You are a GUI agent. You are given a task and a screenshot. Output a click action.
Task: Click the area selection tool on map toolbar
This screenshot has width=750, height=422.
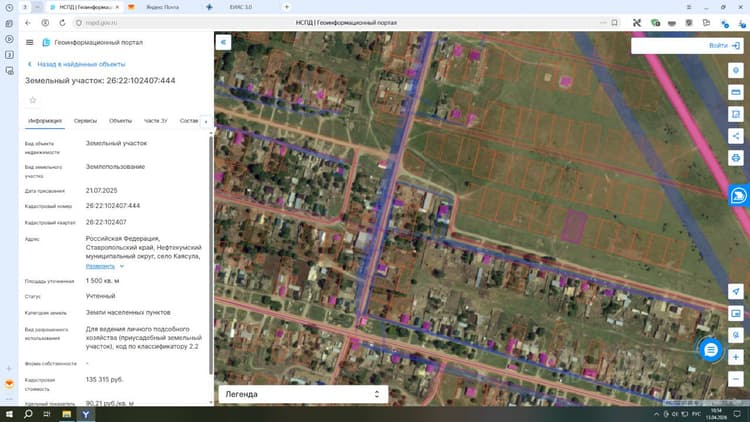tap(736, 114)
